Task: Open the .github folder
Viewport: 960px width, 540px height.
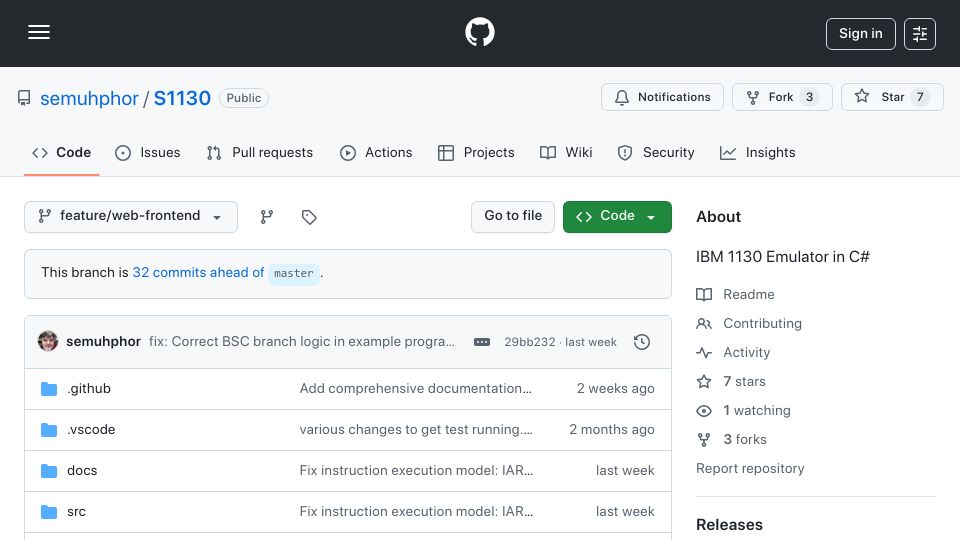Action: [89, 389]
